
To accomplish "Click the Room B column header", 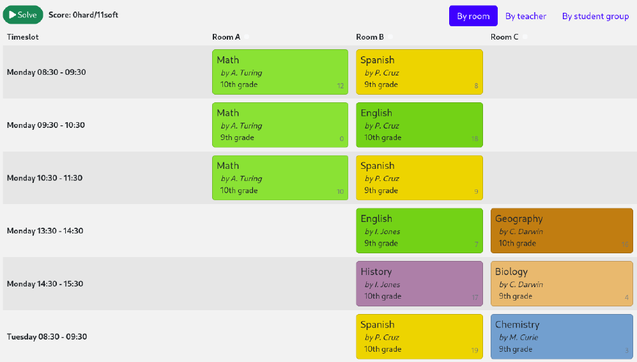I will point(370,37).
